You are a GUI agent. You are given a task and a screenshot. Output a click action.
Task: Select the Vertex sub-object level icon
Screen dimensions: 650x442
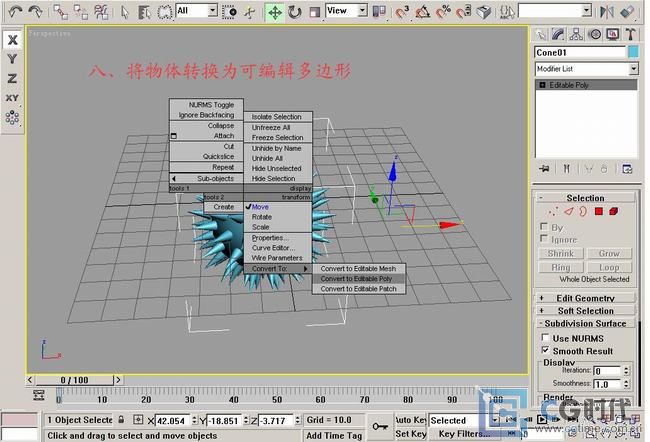tap(553, 212)
